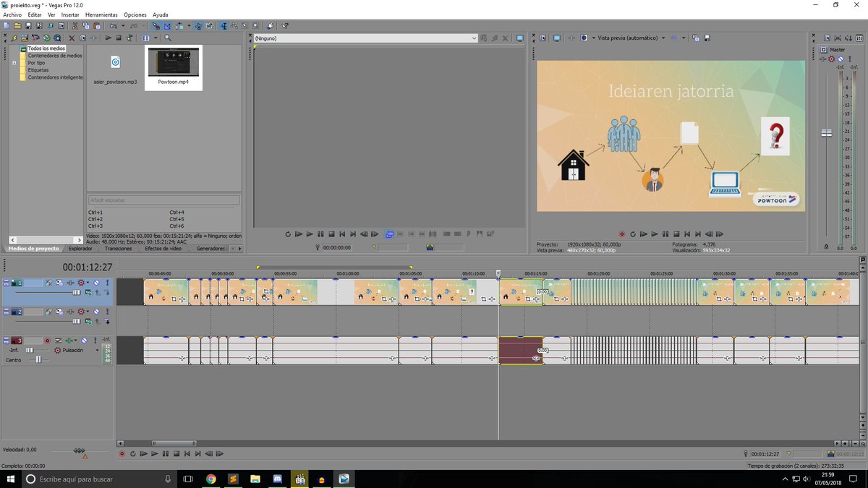Open project using the folder toolbar icon
868x488 pixels.
click(x=17, y=26)
